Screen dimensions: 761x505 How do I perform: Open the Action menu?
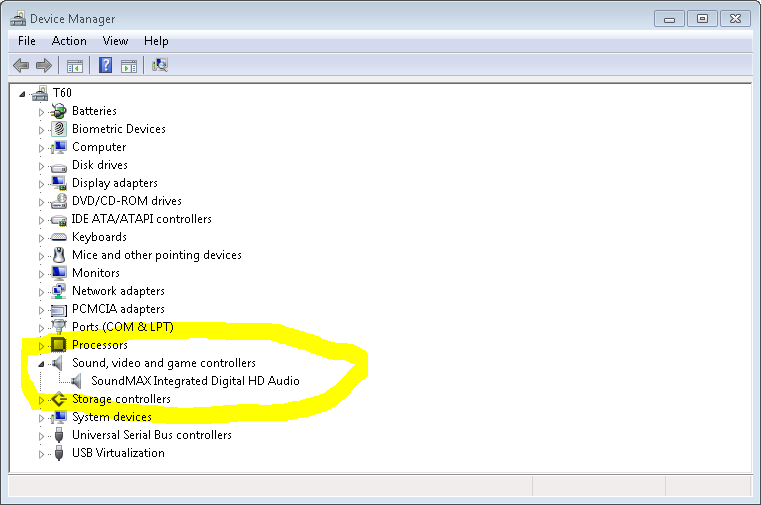click(69, 41)
